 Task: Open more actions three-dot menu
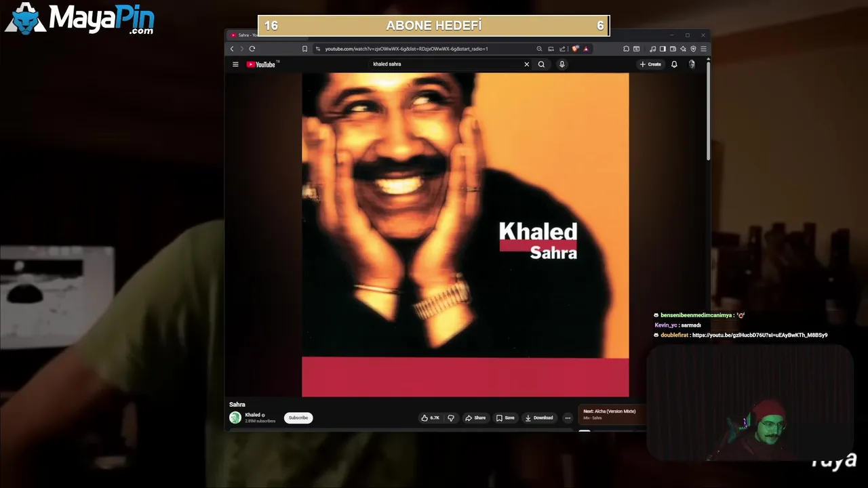[x=568, y=418]
